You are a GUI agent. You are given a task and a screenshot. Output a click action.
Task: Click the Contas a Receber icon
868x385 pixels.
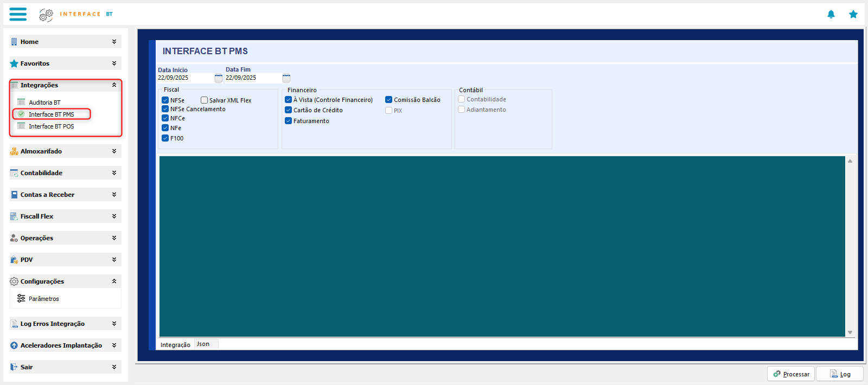pos(14,195)
